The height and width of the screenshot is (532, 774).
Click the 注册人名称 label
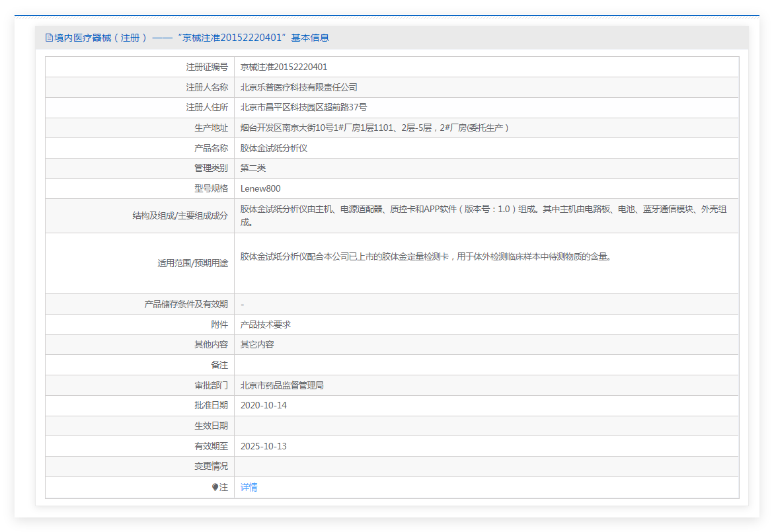coord(207,87)
